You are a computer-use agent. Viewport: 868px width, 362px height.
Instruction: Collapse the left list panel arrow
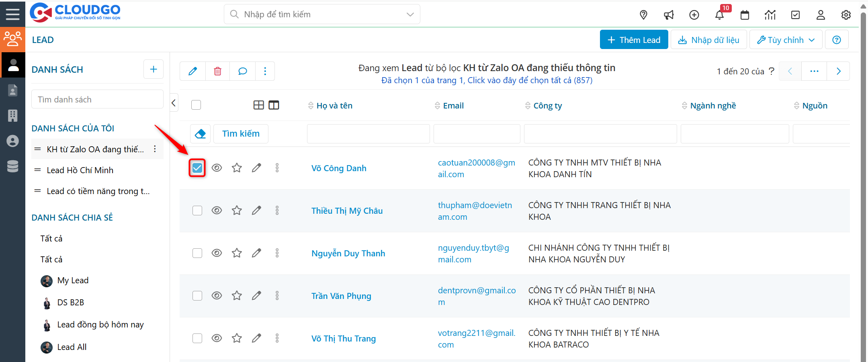click(x=174, y=103)
